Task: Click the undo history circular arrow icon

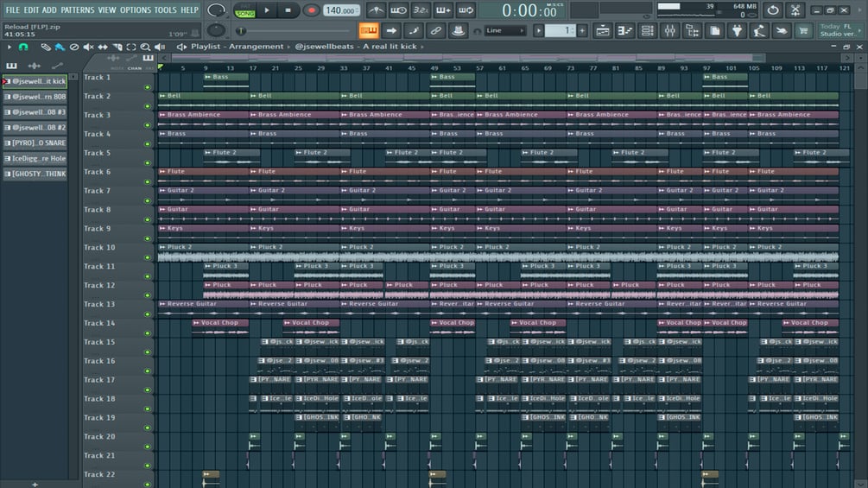Action: coord(773,10)
